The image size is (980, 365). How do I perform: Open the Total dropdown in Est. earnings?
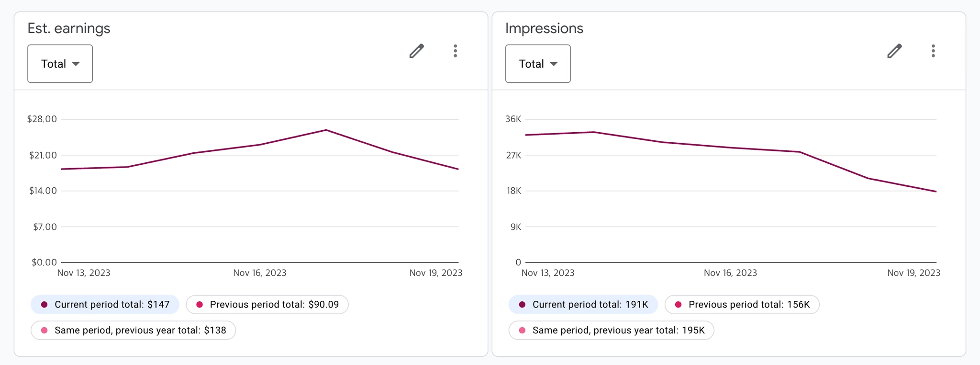pos(60,64)
